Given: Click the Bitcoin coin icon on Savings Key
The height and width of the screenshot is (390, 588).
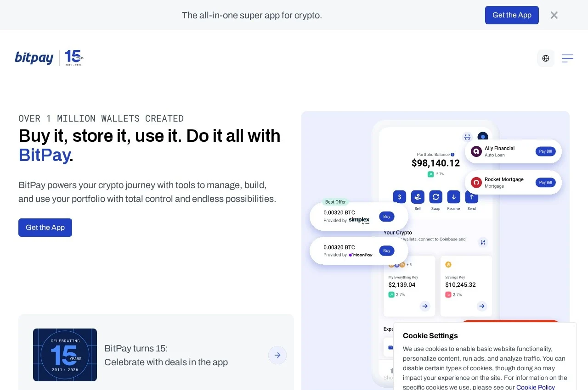Looking at the screenshot, I should pos(448,265).
